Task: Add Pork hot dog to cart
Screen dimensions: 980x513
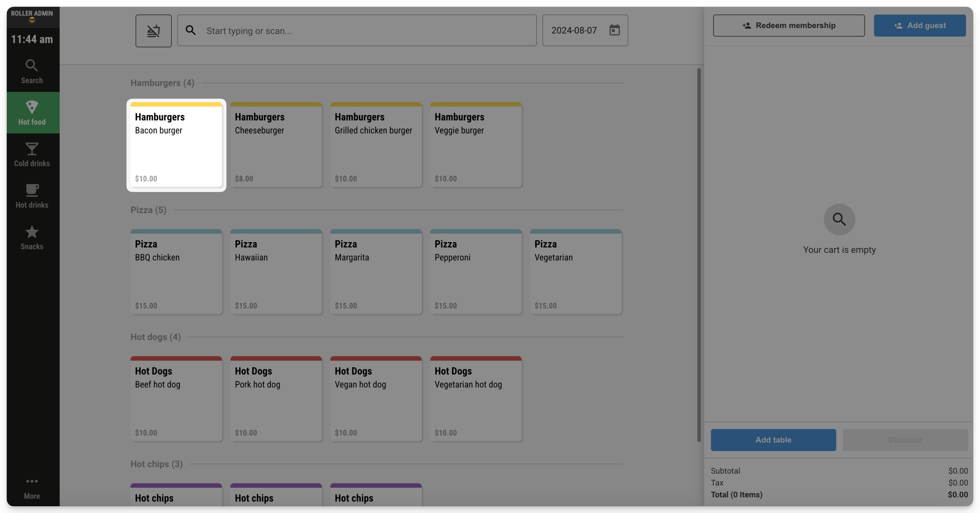Action: tap(276, 399)
